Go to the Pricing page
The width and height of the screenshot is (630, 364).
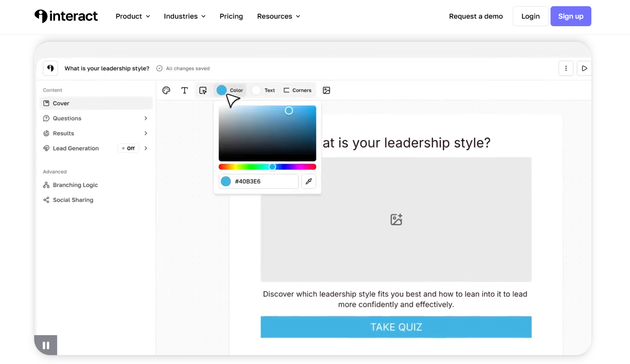click(x=231, y=16)
